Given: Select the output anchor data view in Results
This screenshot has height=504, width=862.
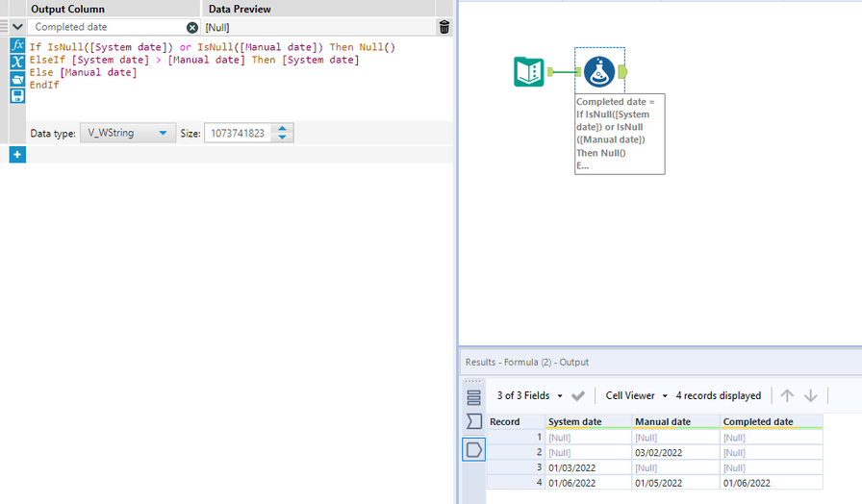Looking at the screenshot, I should click(x=473, y=449).
